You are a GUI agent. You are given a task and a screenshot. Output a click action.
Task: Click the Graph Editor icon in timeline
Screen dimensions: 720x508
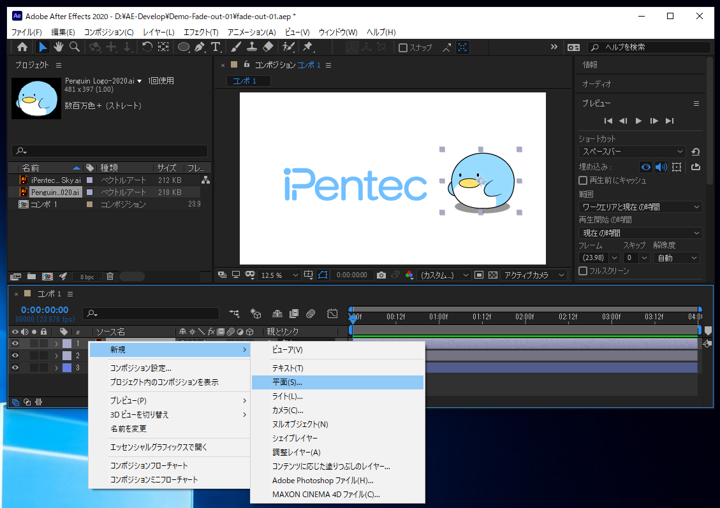(332, 314)
